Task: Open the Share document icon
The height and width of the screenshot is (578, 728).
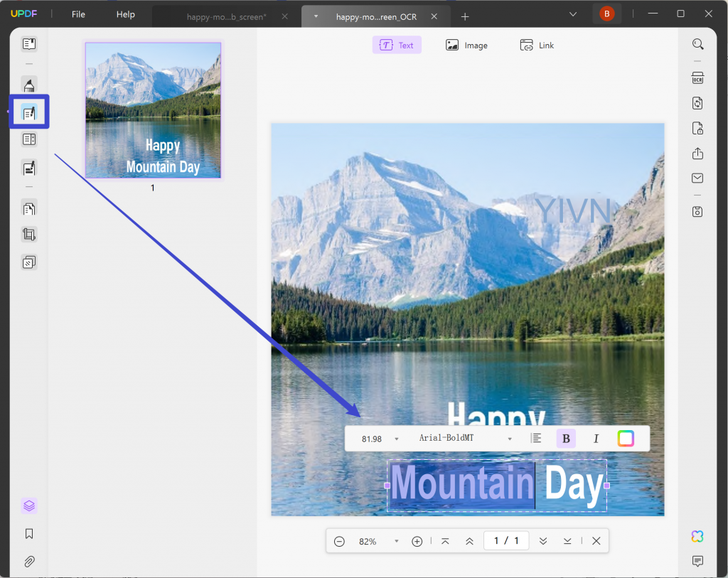Action: (x=697, y=153)
